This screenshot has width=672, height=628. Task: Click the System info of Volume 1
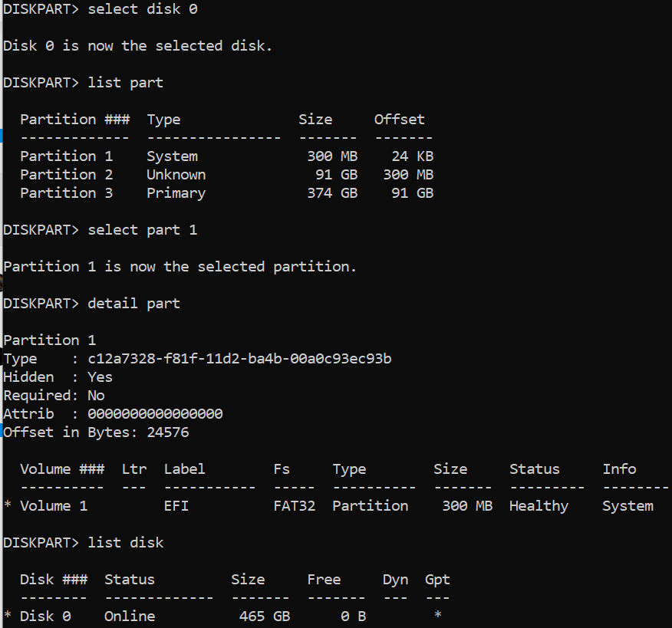pos(628,506)
